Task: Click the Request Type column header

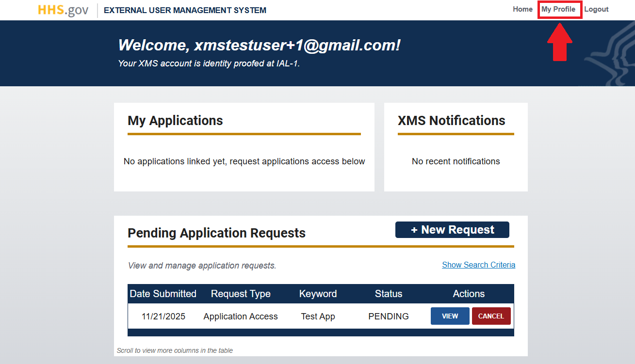Action: point(241,294)
